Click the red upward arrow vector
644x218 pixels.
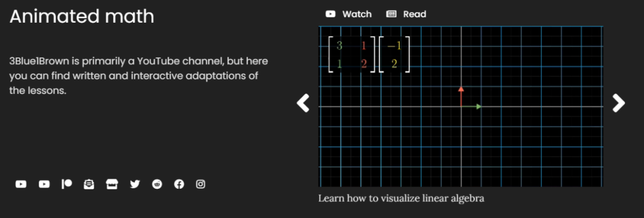[x=461, y=97]
